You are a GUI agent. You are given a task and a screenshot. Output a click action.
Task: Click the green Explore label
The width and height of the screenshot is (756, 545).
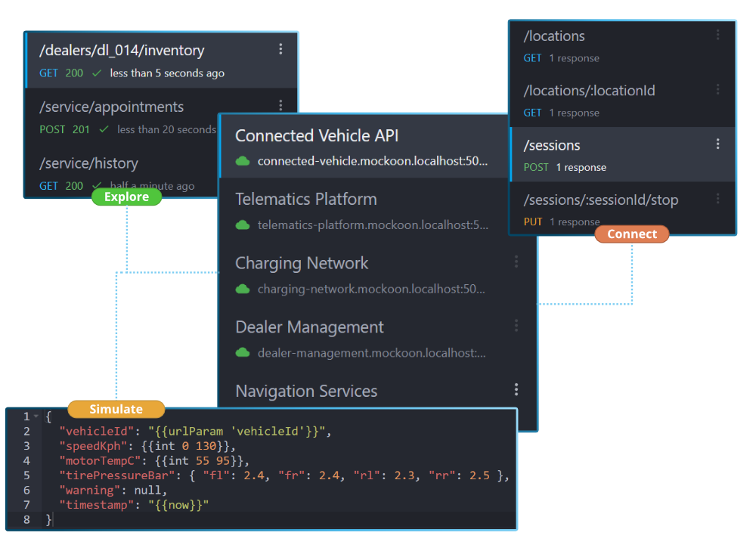click(x=126, y=197)
